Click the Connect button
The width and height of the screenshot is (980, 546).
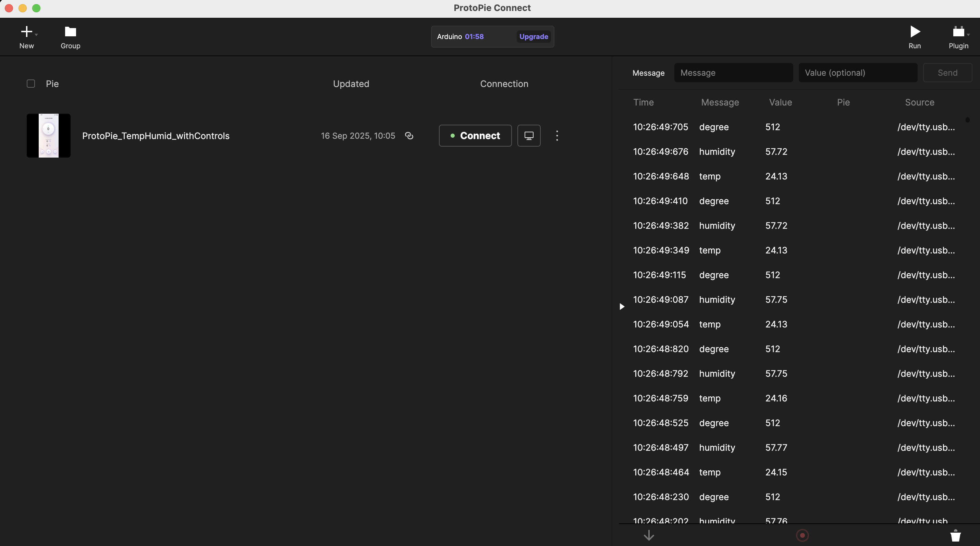click(x=475, y=136)
